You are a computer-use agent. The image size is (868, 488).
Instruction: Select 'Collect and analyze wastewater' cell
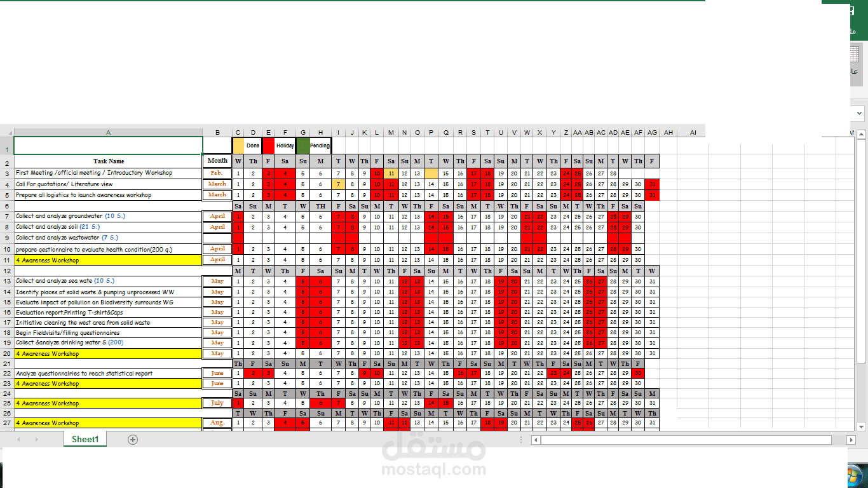(x=108, y=238)
